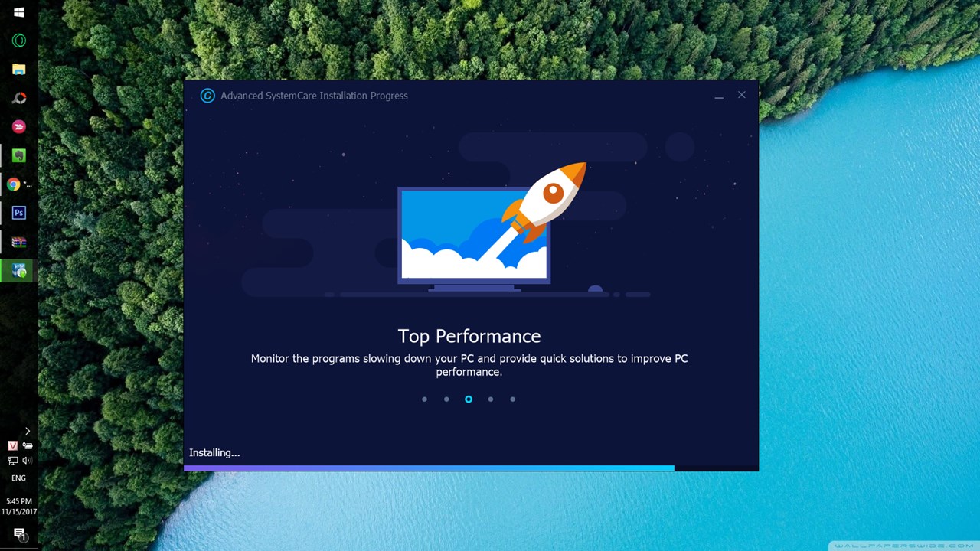The image size is (980, 551).
Task: Click the Advanced SystemCare logo in title bar
Action: tap(207, 96)
